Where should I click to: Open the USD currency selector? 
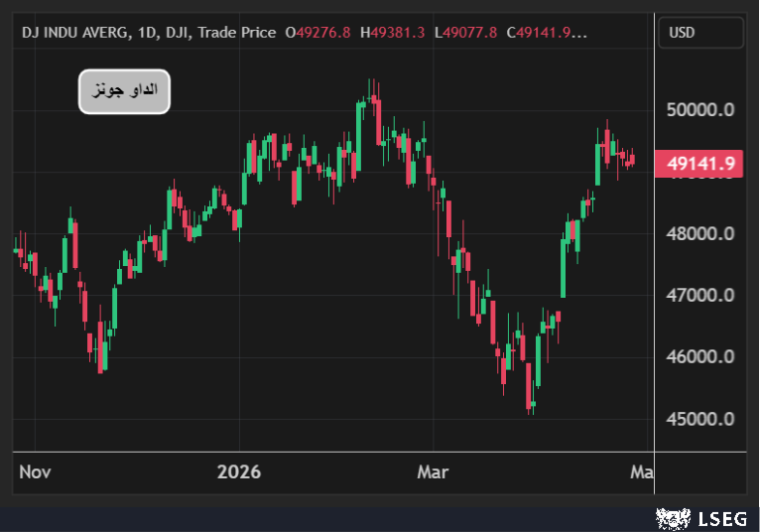(700, 33)
